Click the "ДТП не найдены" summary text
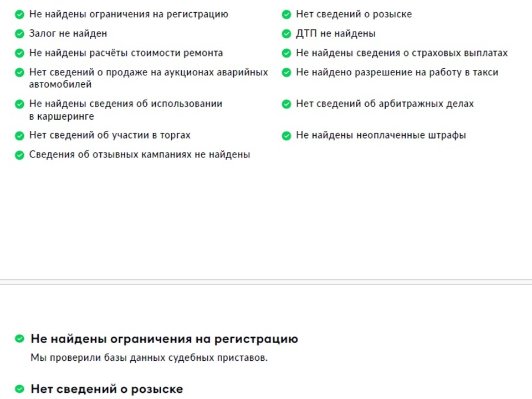Viewport: 532px width, 399px height. (335, 34)
